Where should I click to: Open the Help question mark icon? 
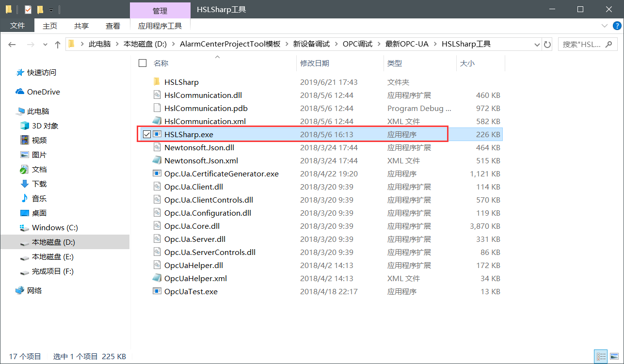pos(616,26)
